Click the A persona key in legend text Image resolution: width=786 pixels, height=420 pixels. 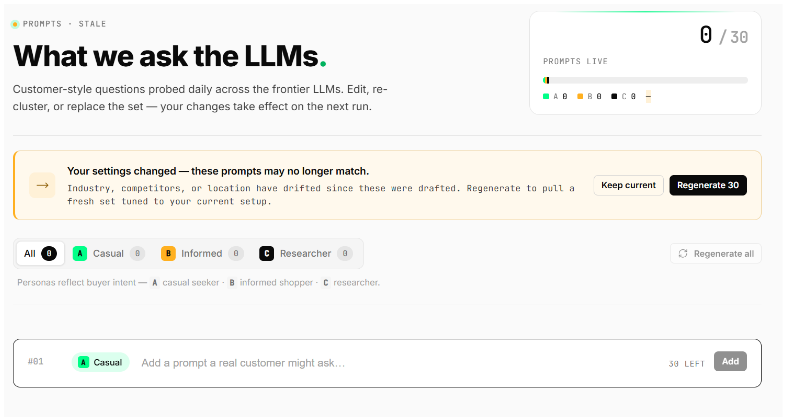155,283
